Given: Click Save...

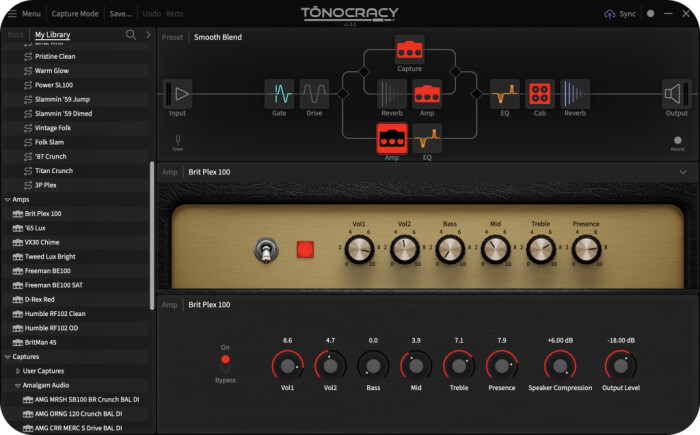Looking at the screenshot, I should tap(121, 14).
